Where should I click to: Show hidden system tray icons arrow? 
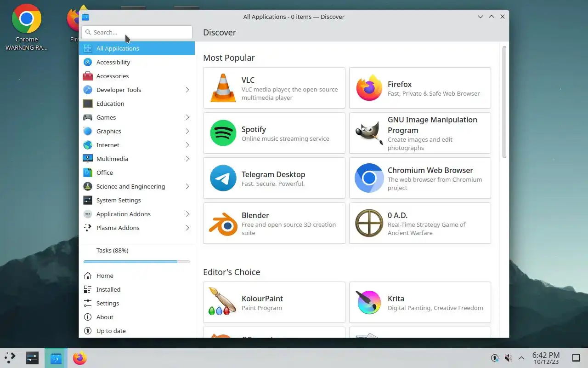pos(521,358)
